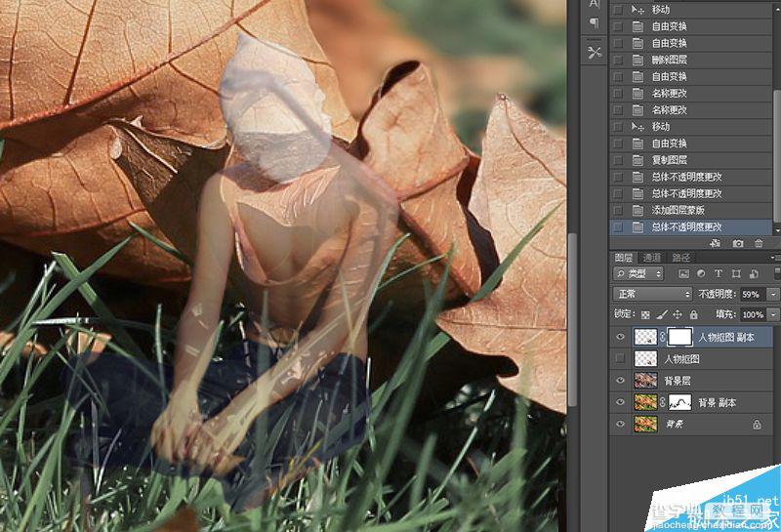Hide the 人物抠图 副本 layer
This screenshot has height=532, width=781.
(x=620, y=337)
